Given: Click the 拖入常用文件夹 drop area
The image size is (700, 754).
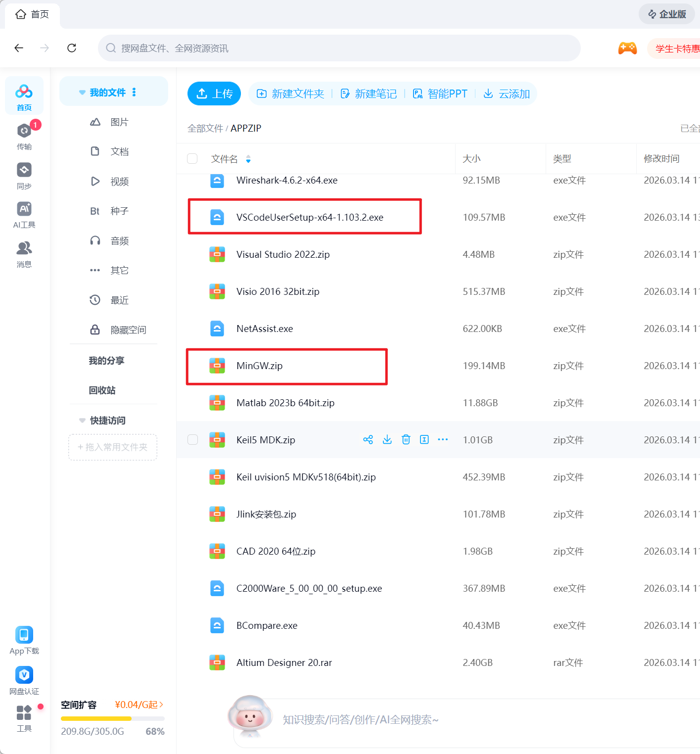Looking at the screenshot, I should point(113,447).
